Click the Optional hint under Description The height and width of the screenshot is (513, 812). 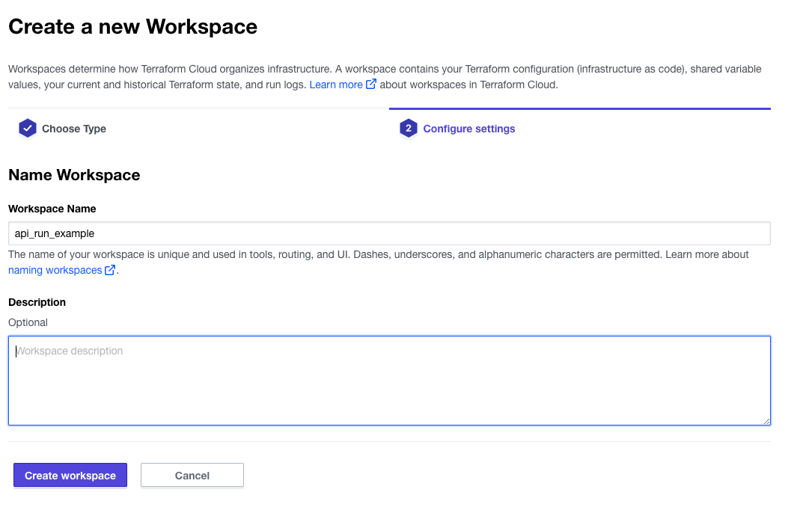pos(28,322)
